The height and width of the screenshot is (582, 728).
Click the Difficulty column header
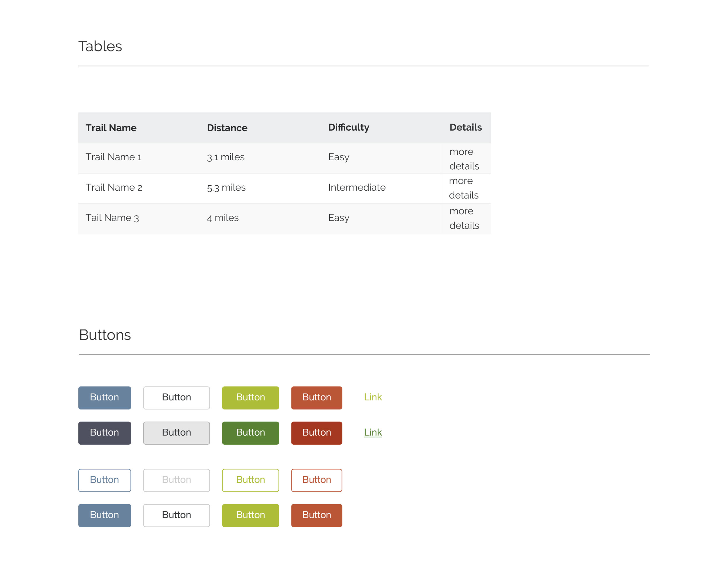pyautogui.click(x=349, y=127)
